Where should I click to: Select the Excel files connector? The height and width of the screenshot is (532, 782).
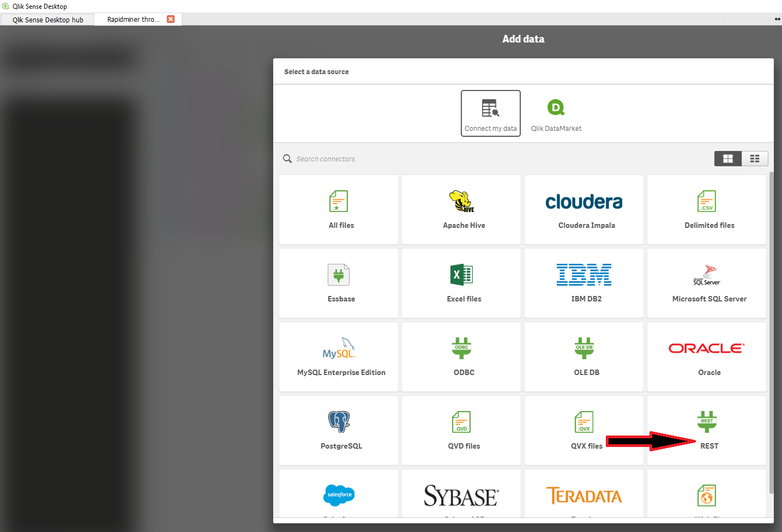click(x=461, y=283)
